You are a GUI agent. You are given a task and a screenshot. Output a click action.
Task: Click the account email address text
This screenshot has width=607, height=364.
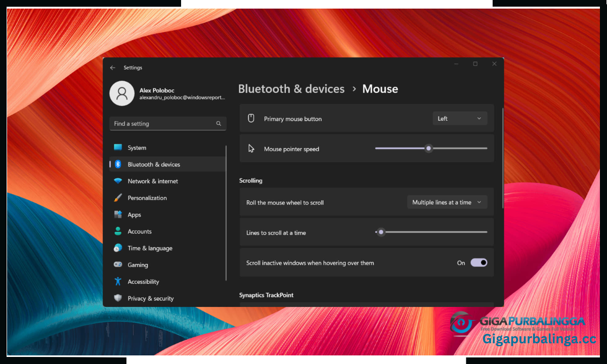pos(182,98)
